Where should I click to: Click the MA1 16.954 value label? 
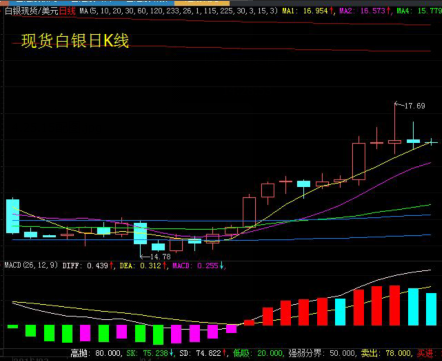(308, 11)
